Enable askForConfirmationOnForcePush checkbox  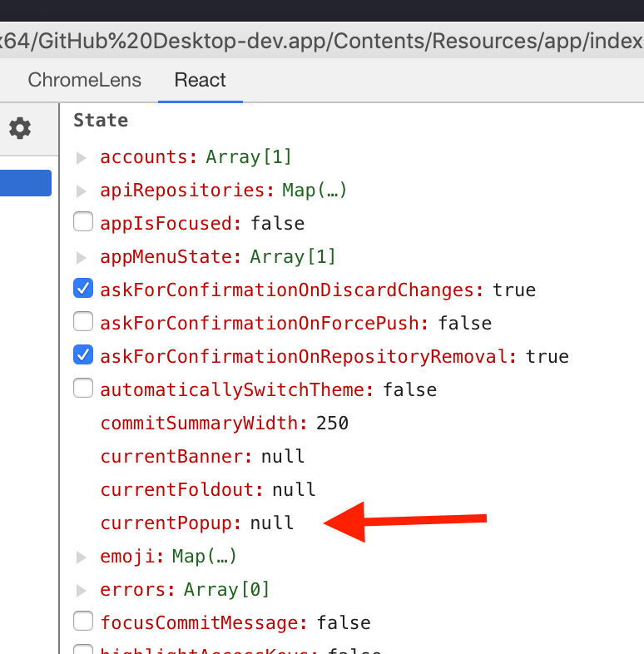tap(83, 321)
